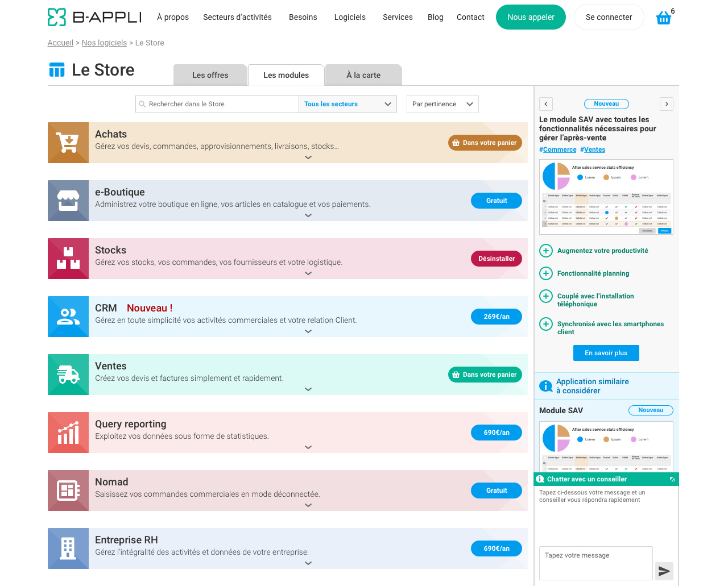This screenshot has height=586, width=728.
Task: Expand the CRM module details chevron
Action: click(x=308, y=331)
